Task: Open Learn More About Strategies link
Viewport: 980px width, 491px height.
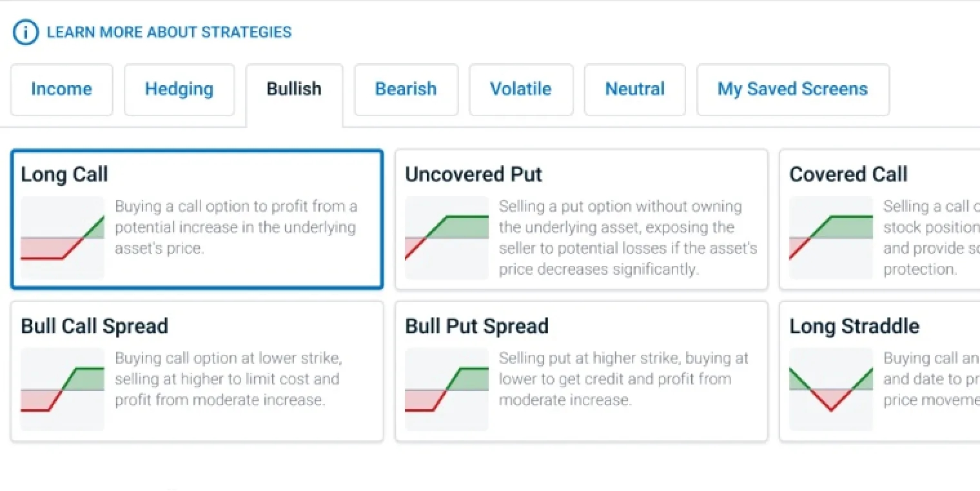Action: 169,32
